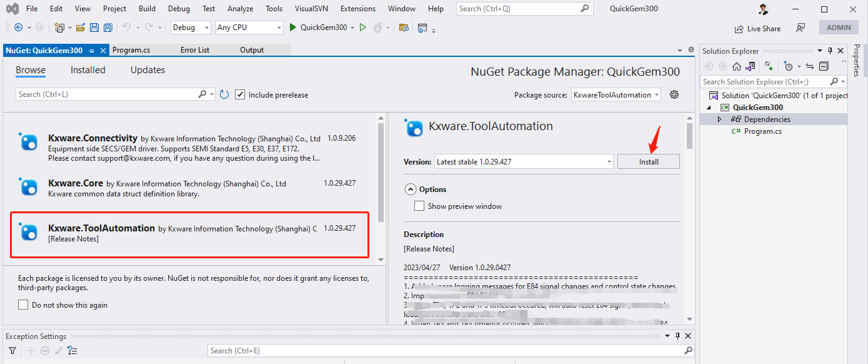Click the window layout icon in toolbar
868x364 pixels.
click(x=422, y=28)
